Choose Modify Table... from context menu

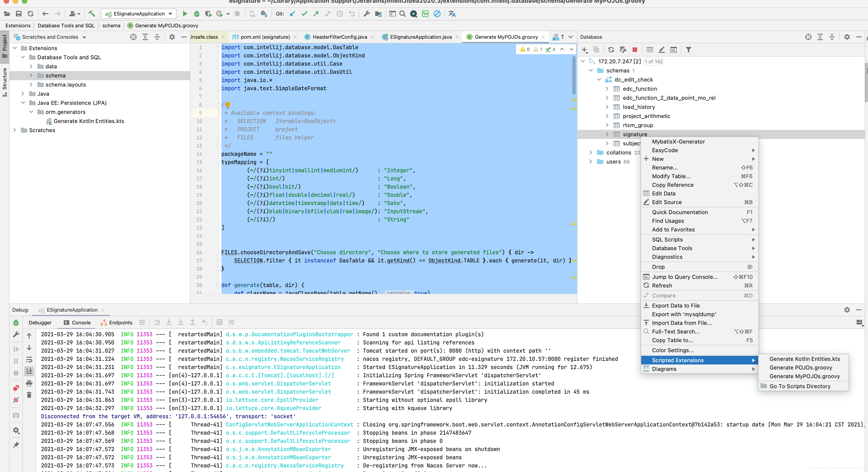699,176
